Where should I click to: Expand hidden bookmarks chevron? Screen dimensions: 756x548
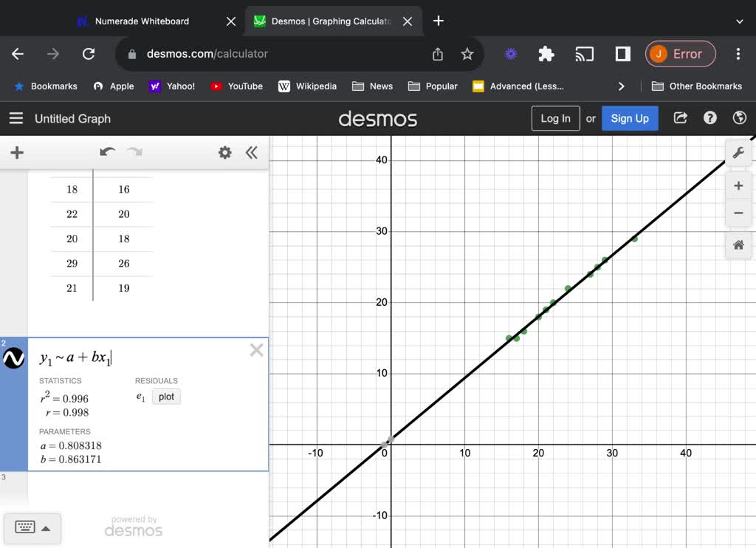pyautogui.click(x=621, y=86)
